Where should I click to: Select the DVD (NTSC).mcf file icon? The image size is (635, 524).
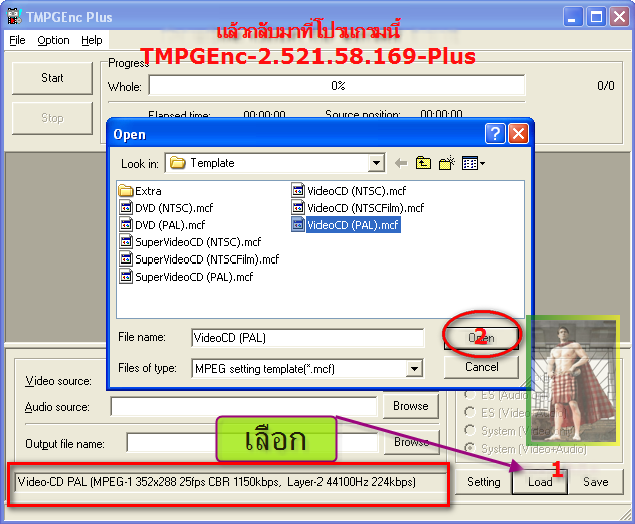click(x=126, y=207)
